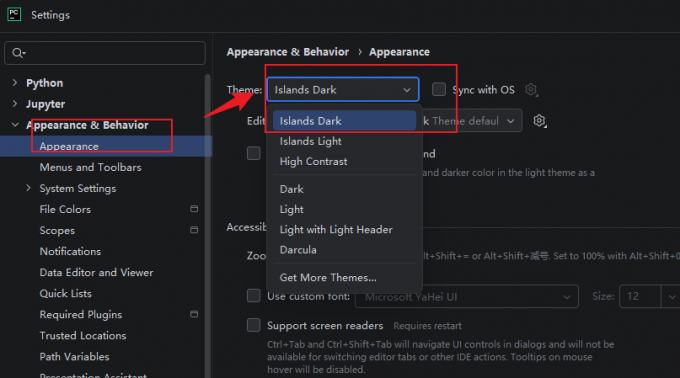Click the project-level marker icon beside Required Plugins
The image size is (680, 378).
pyautogui.click(x=194, y=314)
